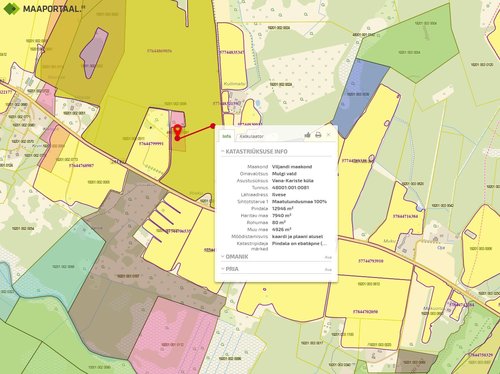
Task: Click parcel labeled 57744793959
Action: pos(371,261)
